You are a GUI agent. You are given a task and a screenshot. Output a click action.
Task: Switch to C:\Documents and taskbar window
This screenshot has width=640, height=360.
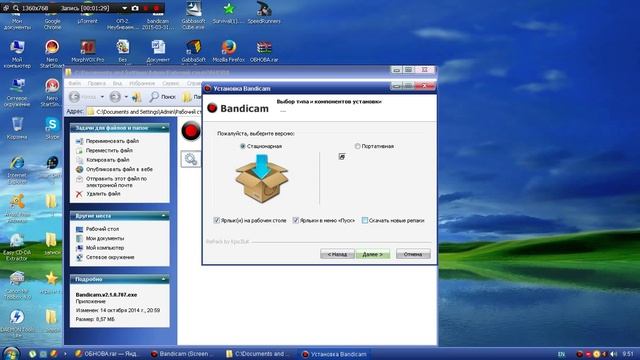(x=258, y=354)
